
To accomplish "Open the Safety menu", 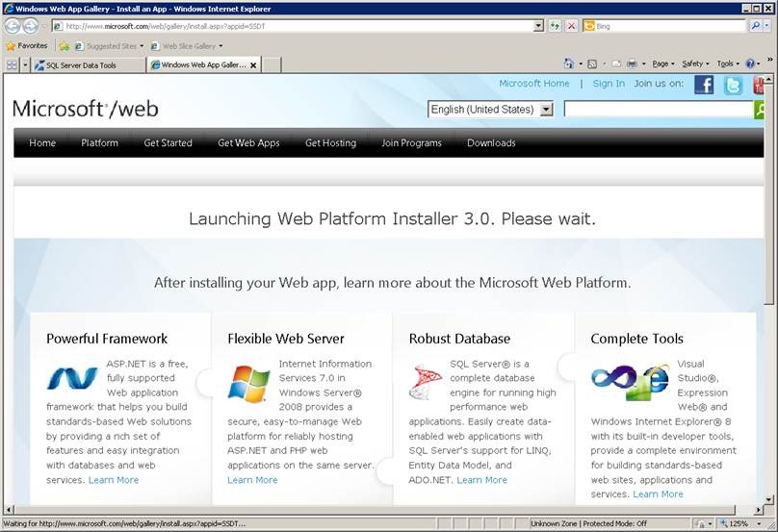I will [695, 63].
